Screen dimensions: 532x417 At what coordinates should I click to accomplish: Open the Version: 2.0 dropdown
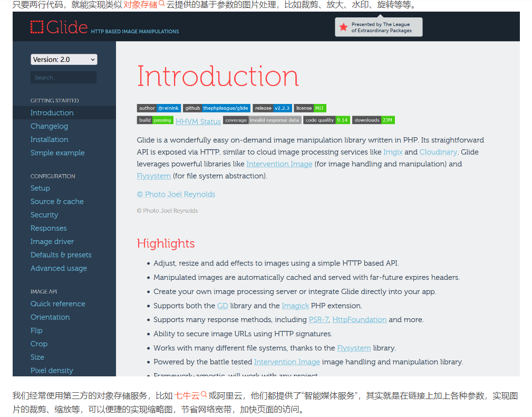pyautogui.click(x=64, y=60)
